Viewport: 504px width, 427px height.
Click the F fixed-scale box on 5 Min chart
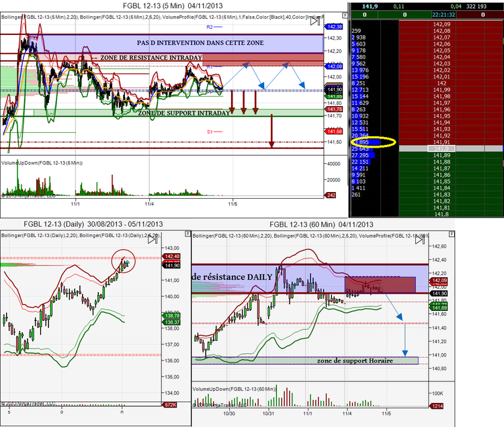pyautogui.click(x=345, y=15)
